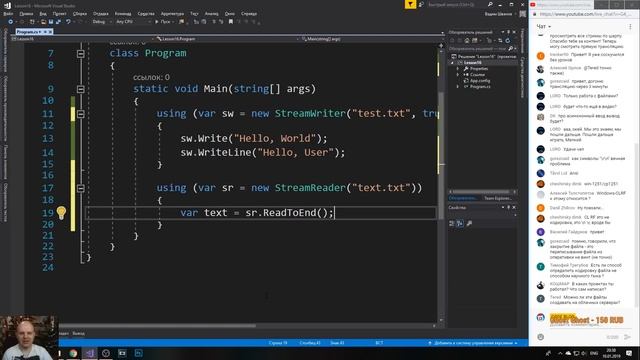Open the Чат dropdown in YouTube chat
Image resolution: width=640 pixels, height=360 pixels.
point(543,26)
